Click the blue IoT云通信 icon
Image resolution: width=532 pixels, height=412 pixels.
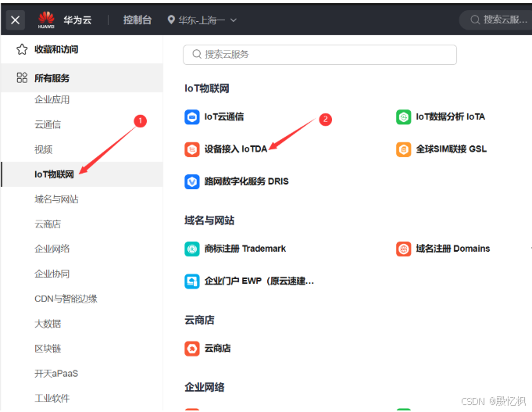[192, 117]
